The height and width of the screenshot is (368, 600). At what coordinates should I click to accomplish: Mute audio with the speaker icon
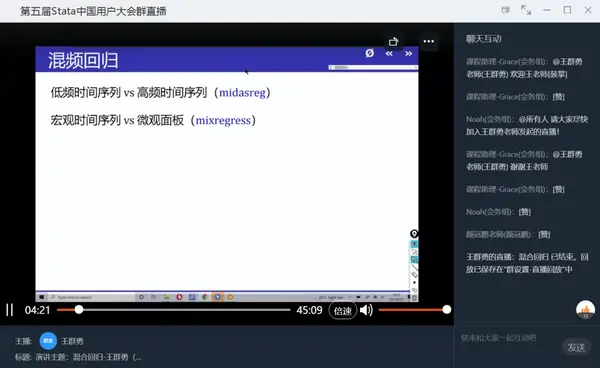[366, 310]
